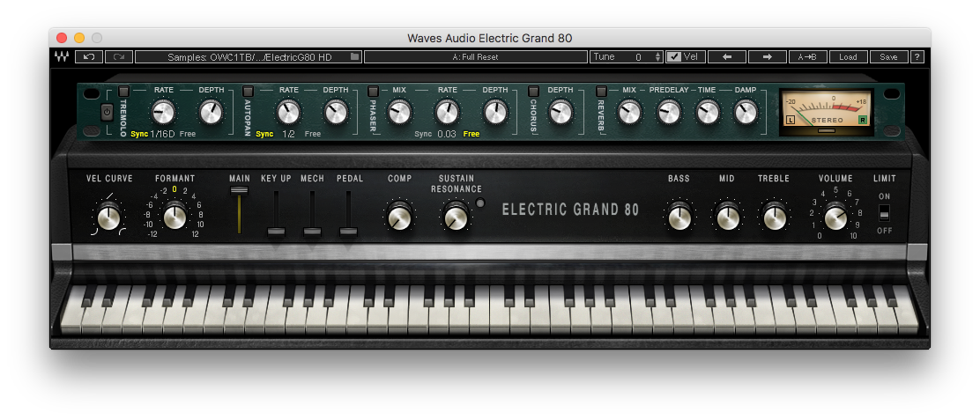Click the Treble EQ knob
Viewport: 980px width, 420px height.
(775, 217)
